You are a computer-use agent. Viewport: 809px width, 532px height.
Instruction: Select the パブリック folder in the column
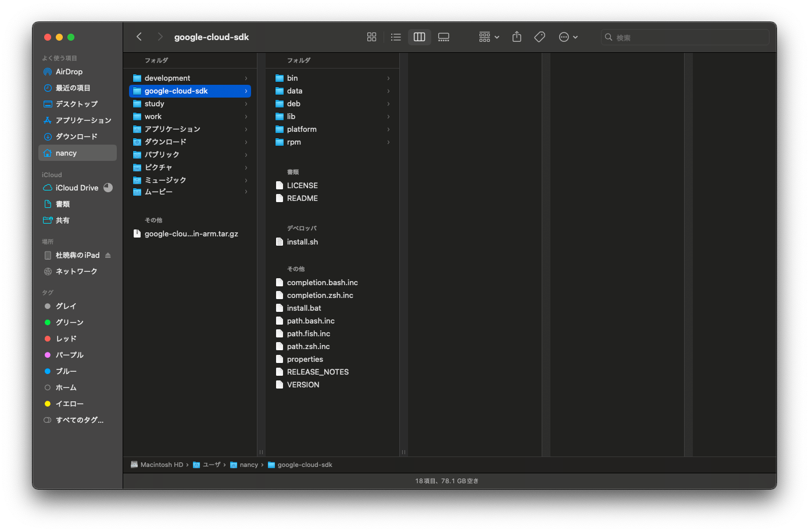pyautogui.click(x=190, y=155)
